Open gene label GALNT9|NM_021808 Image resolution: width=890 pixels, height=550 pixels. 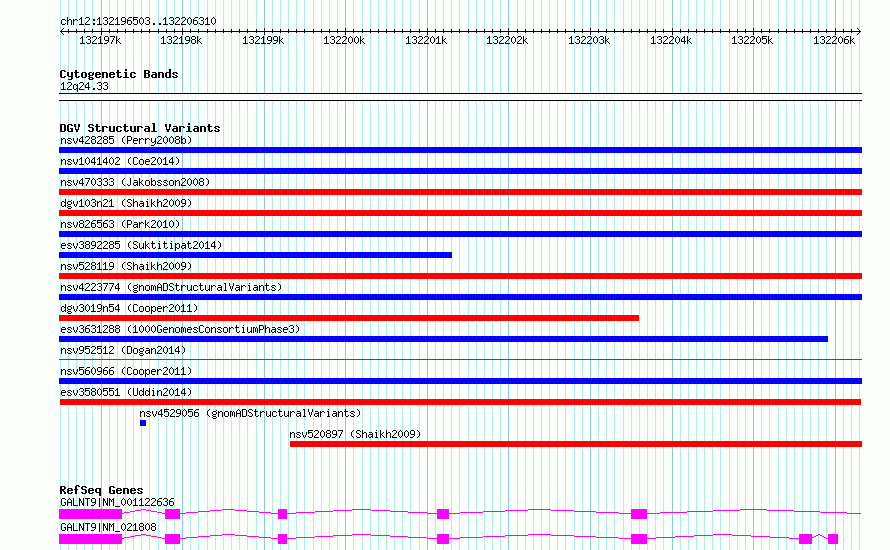click(108, 527)
